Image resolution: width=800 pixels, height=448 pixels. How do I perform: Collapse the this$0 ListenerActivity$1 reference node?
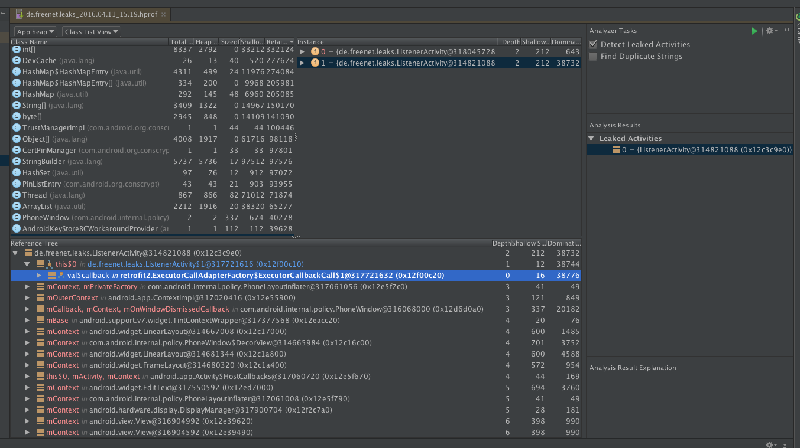point(27,264)
